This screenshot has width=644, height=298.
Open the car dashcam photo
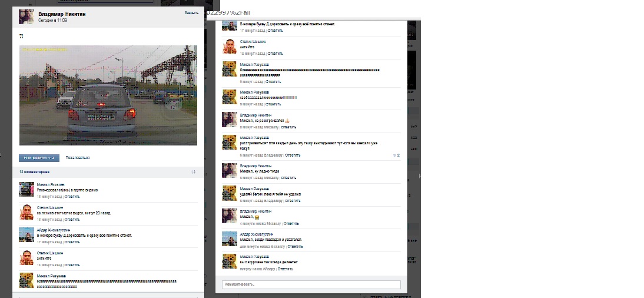(108, 95)
